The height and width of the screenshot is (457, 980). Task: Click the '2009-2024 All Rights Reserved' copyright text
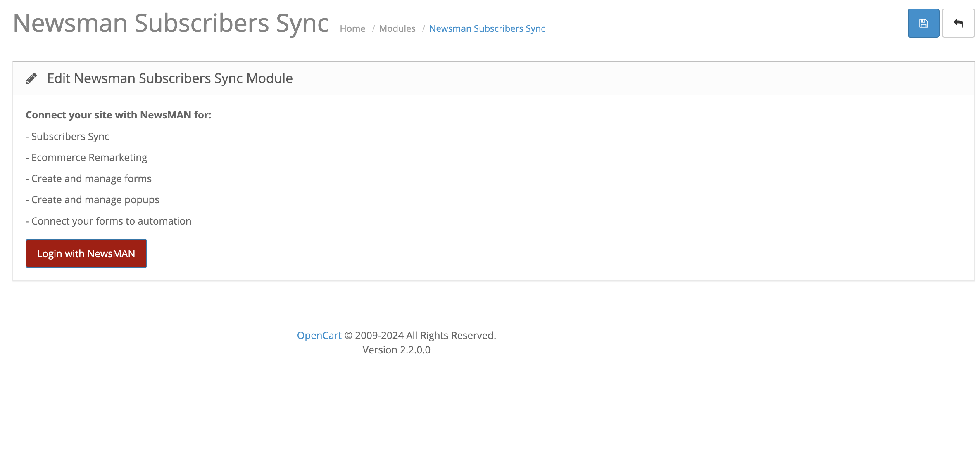coord(425,335)
